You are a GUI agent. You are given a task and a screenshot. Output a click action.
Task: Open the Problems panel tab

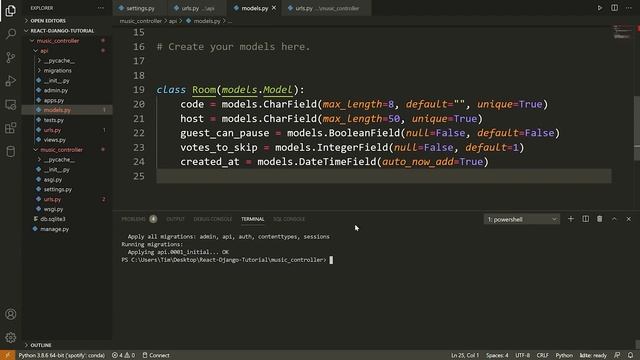(133, 219)
